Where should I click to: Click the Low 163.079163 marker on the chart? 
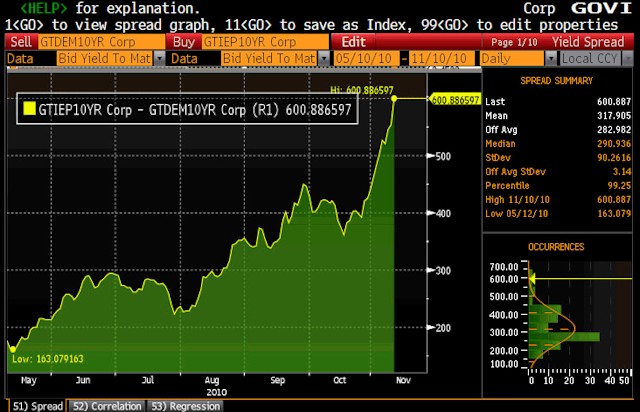[x=12, y=349]
